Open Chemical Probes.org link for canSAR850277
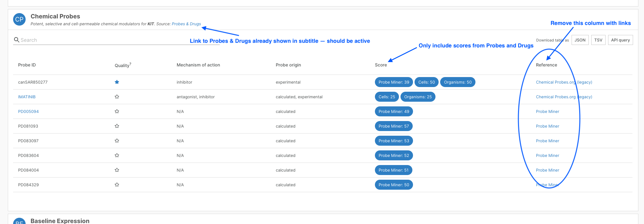 pos(564,82)
